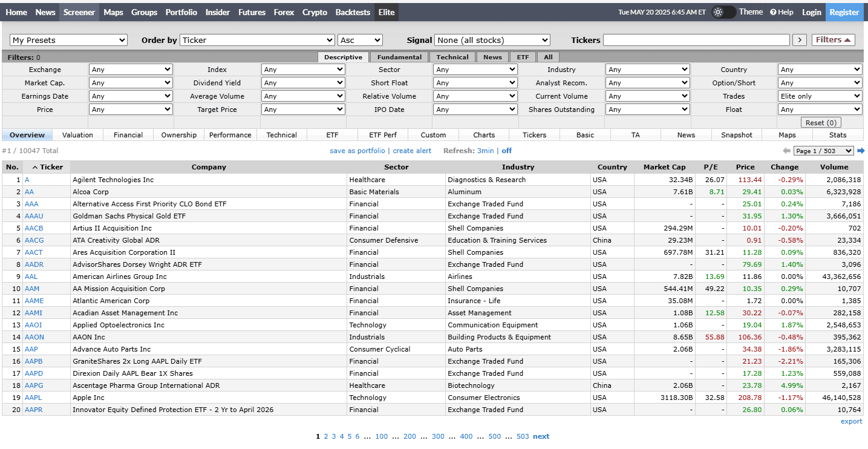Open the AAON ticker link
Viewport: 868px width, 449px height.
click(x=34, y=337)
